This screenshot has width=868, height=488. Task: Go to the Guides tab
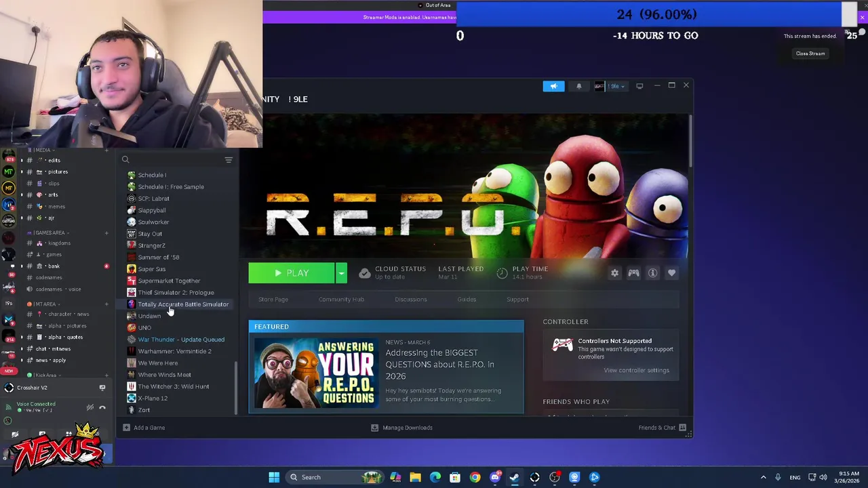pos(467,299)
